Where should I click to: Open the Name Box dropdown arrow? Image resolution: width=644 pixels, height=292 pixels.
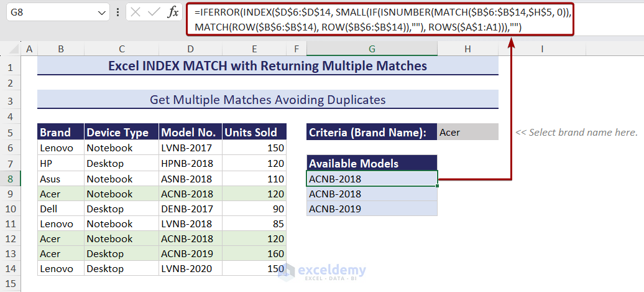coord(102,12)
